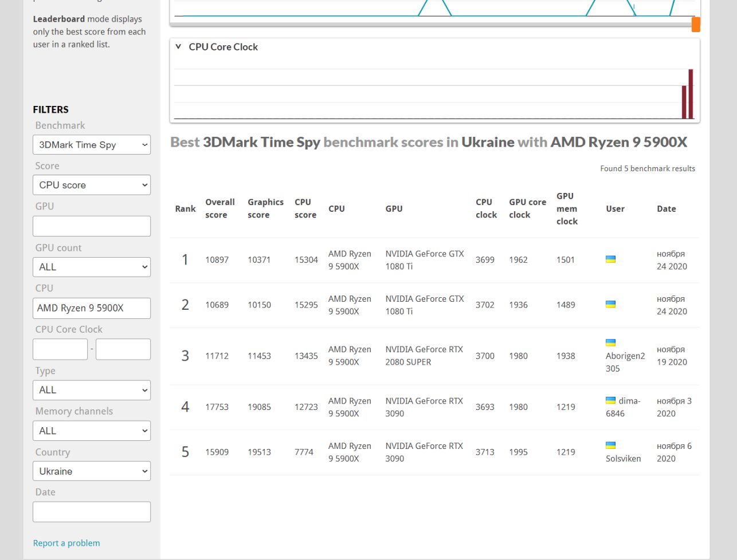
Task: Click the CPU clock column header
Action: coord(486,208)
